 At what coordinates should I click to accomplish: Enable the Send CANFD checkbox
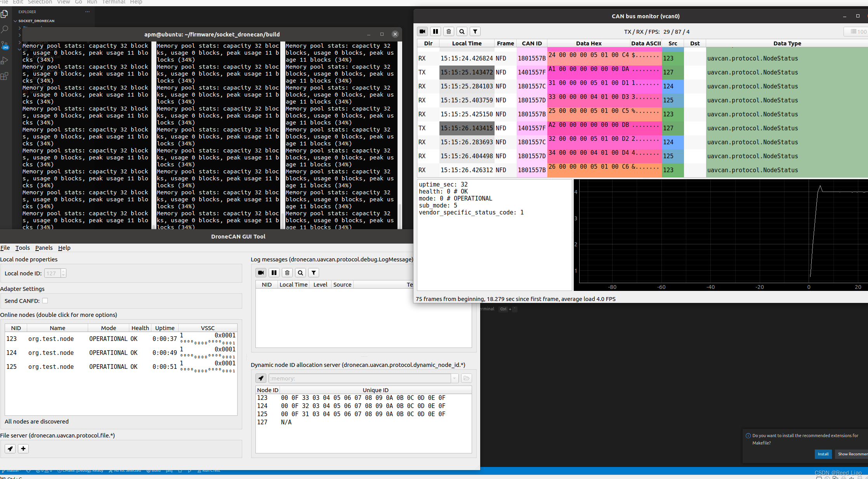pos(45,301)
